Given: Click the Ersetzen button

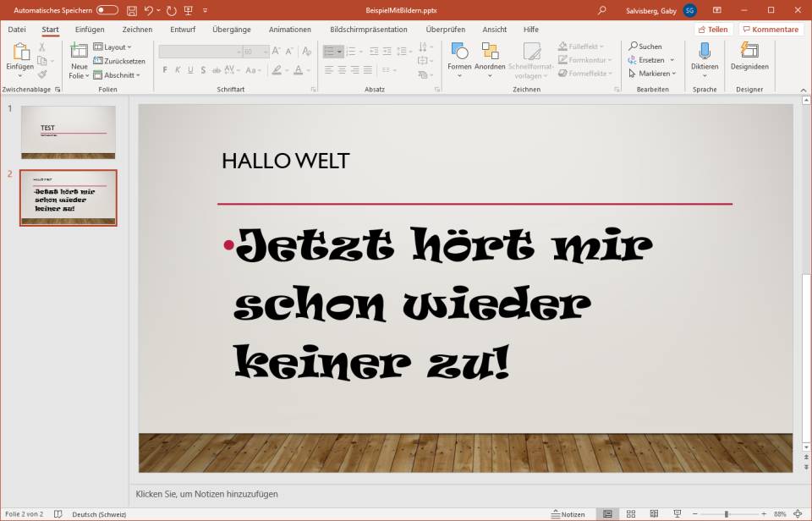Looking at the screenshot, I should [646, 60].
